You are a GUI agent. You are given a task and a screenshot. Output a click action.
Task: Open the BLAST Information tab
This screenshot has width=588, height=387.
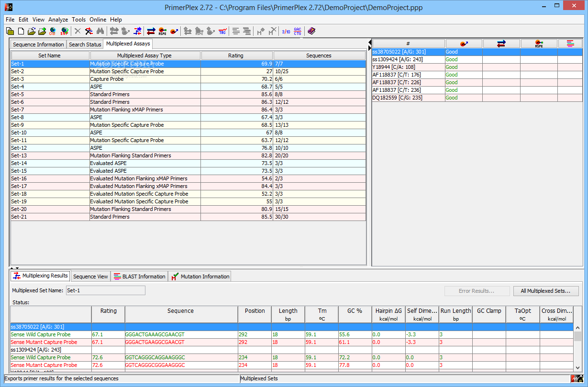(x=139, y=276)
